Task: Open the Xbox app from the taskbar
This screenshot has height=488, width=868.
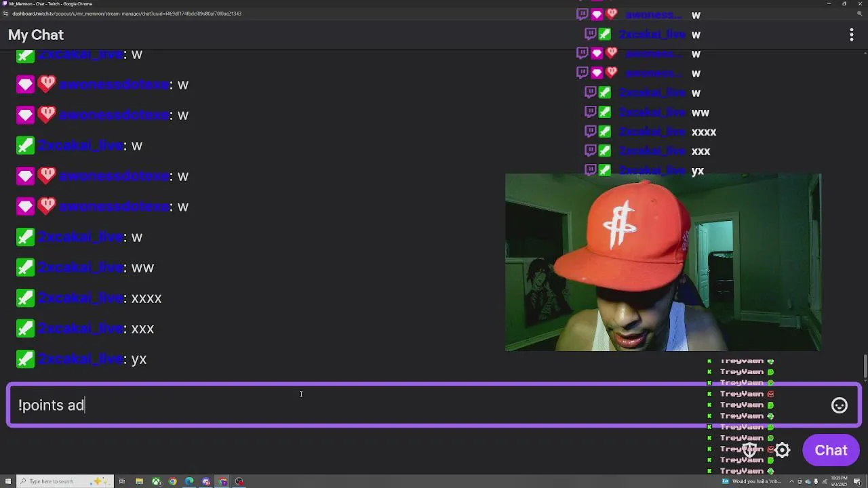Action: pos(156,481)
